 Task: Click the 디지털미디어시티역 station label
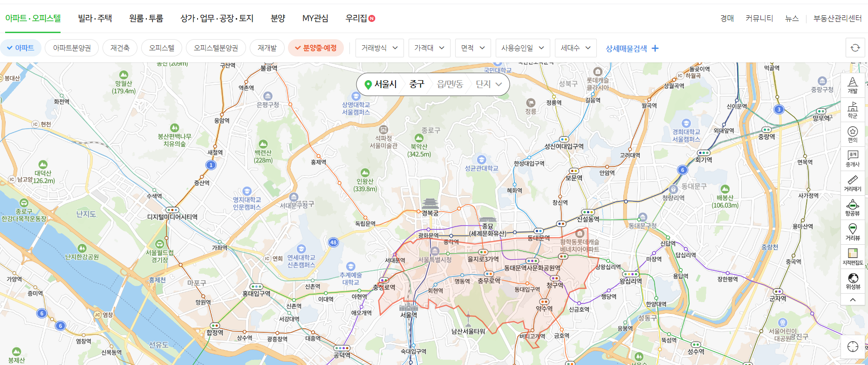172,217
